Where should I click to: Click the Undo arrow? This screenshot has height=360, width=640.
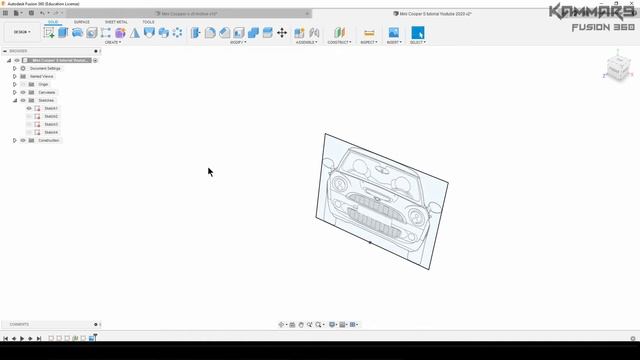tap(42, 13)
